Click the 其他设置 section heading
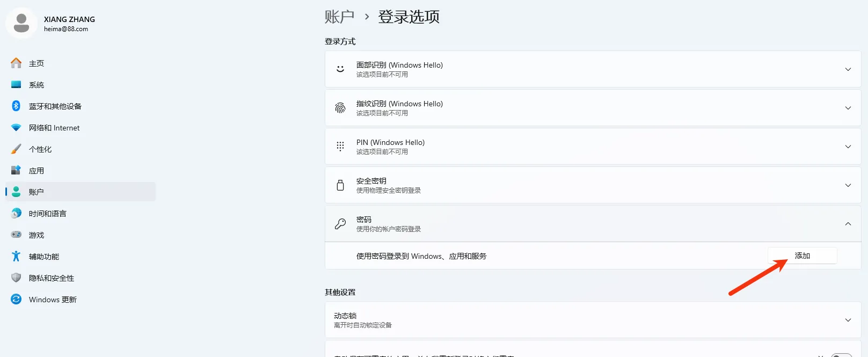868x357 pixels. (340, 292)
